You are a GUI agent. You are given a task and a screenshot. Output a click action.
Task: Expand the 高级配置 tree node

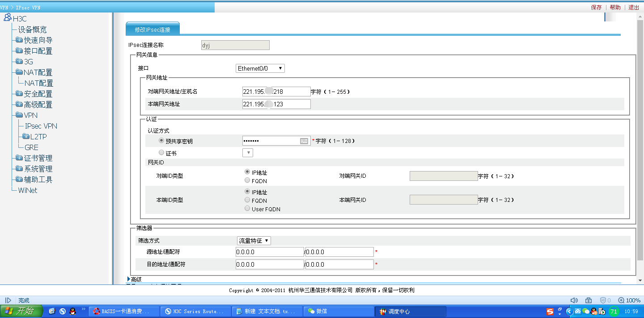pyautogui.click(x=38, y=105)
